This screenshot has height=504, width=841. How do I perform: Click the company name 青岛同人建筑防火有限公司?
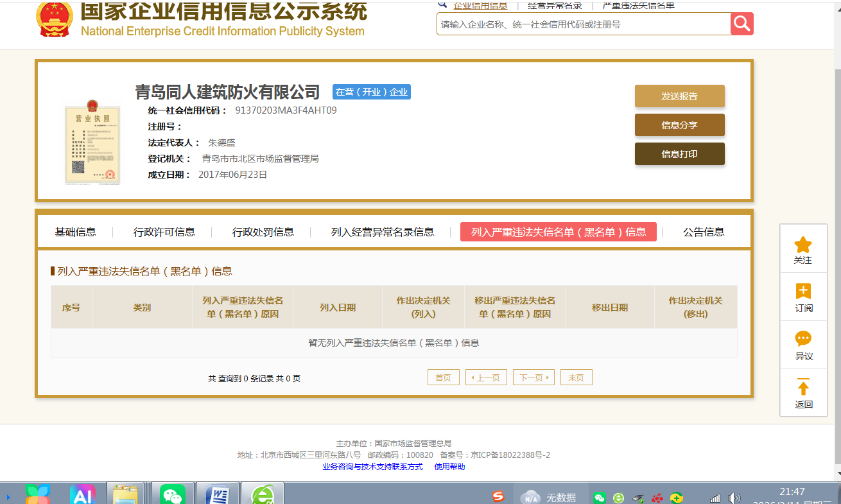pos(227,92)
